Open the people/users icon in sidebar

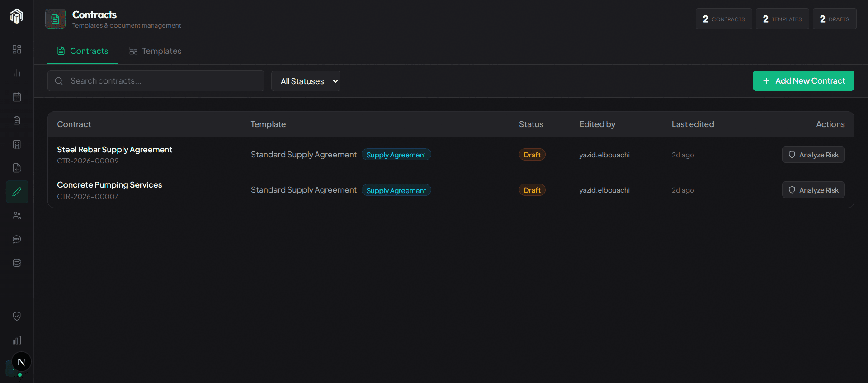click(x=17, y=215)
